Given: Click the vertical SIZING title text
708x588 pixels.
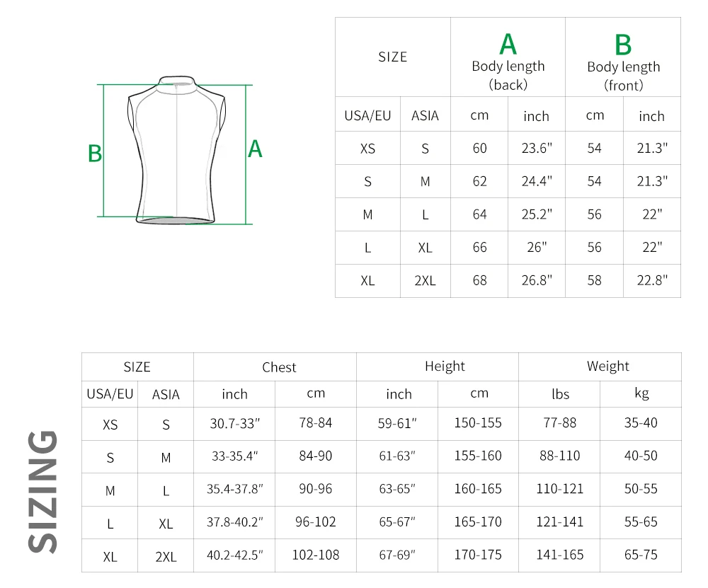Looking at the screenshot, I should [43, 492].
